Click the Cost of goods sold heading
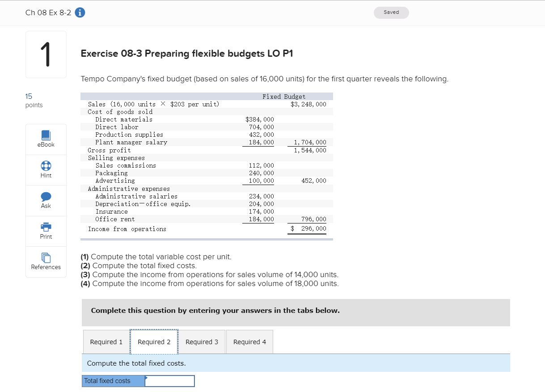Viewport: 545px width, 392px height. click(120, 112)
